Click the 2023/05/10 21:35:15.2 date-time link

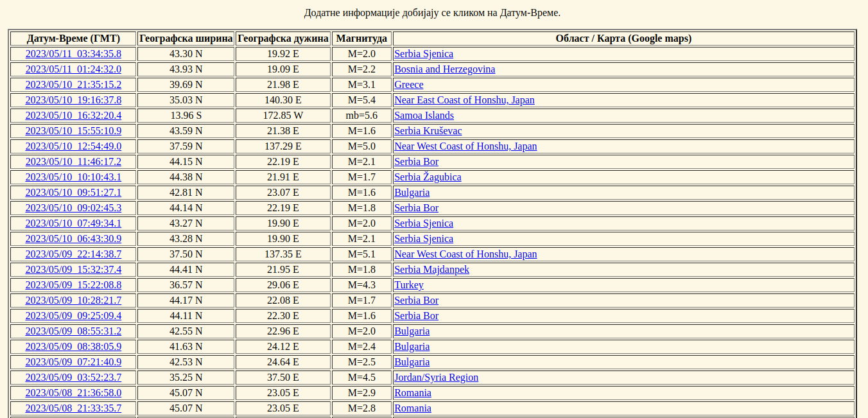pyautogui.click(x=73, y=85)
